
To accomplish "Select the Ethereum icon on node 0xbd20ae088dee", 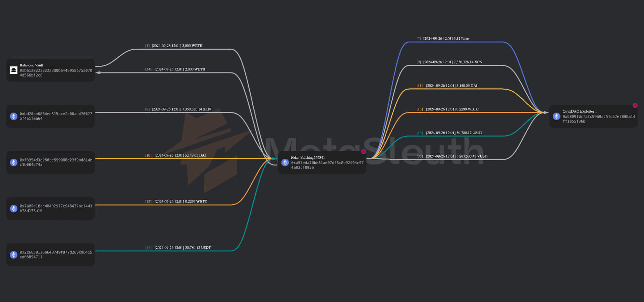I will 13,116.
